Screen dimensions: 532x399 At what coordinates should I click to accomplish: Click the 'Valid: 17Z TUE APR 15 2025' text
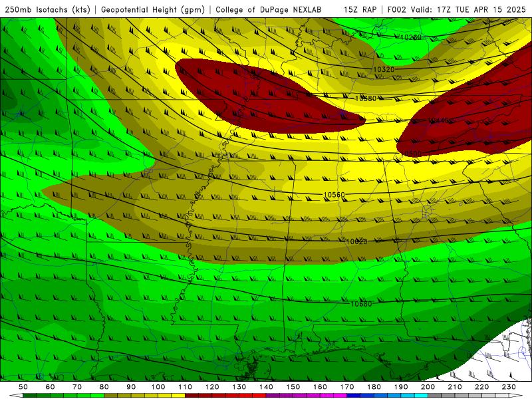click(x=468, y=10)
